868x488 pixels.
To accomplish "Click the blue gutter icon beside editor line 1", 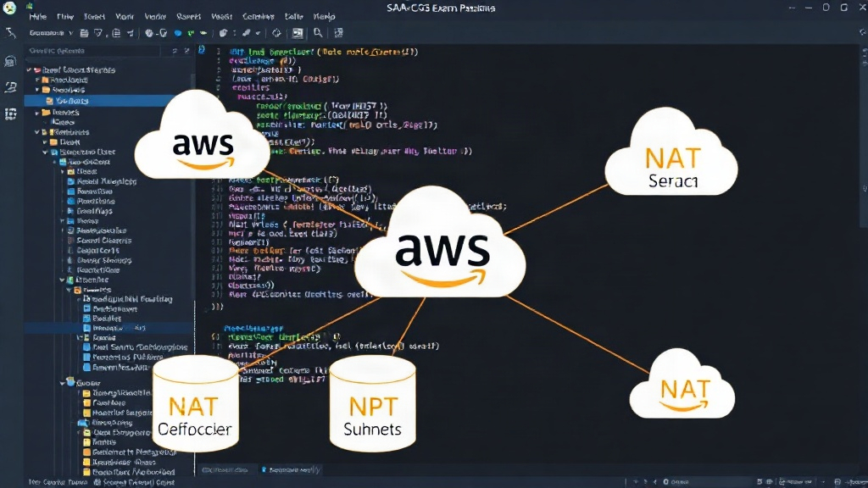I will [202, 50].
